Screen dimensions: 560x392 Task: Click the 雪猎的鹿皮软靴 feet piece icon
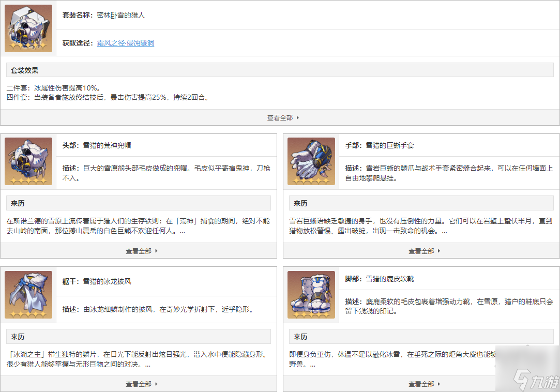pyautogui.click(x=311, y=294)
